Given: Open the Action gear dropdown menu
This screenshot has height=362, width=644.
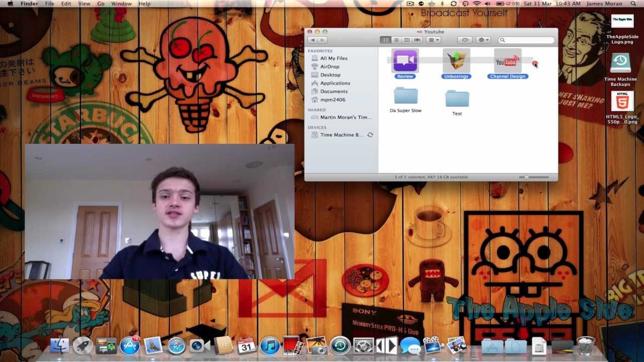Looking at the screenshot, I should pos(484,40).
